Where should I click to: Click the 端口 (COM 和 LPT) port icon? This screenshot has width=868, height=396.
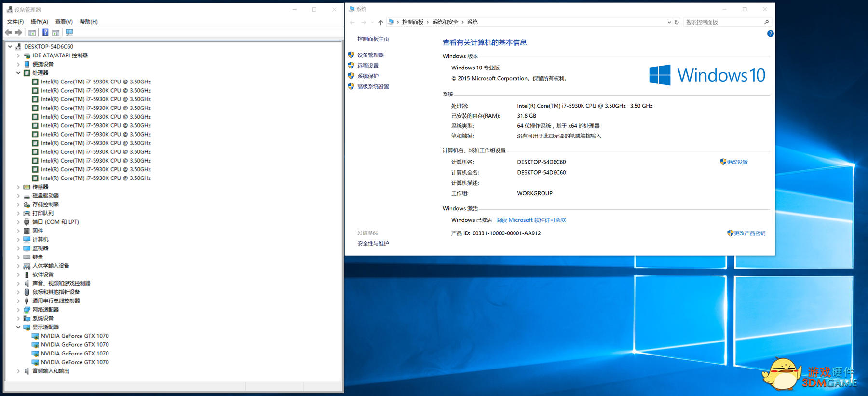27,222
